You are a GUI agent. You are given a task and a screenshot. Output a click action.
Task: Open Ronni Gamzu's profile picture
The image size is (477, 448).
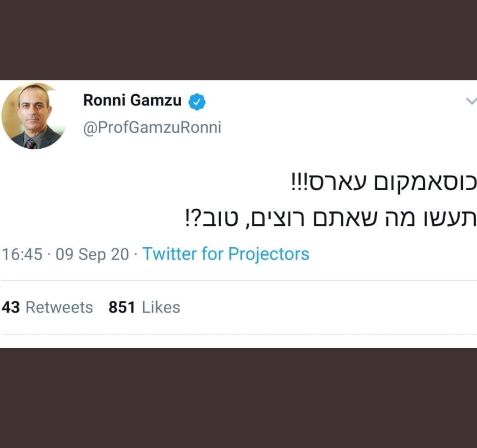tap(34, 117)
